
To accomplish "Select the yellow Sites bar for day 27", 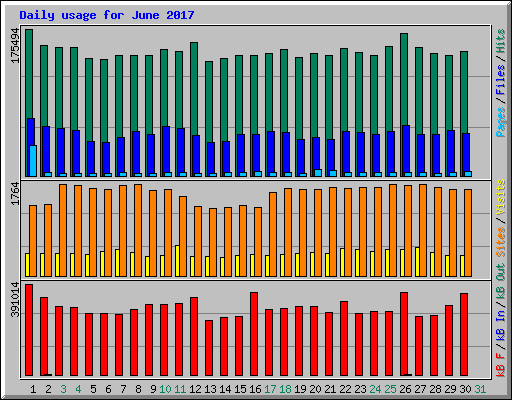I will point(417,262).
